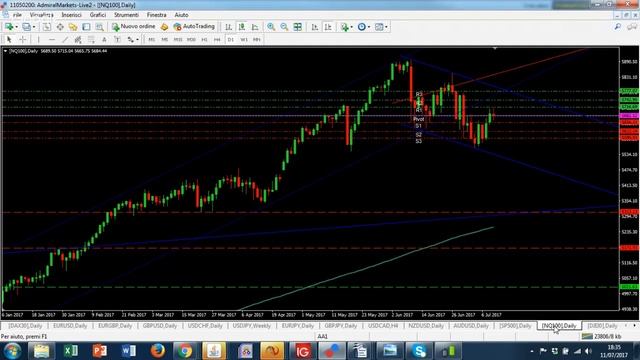Switch to the [SP500],Daily chart tab
The image size is (640, 360).
(515, 326)
